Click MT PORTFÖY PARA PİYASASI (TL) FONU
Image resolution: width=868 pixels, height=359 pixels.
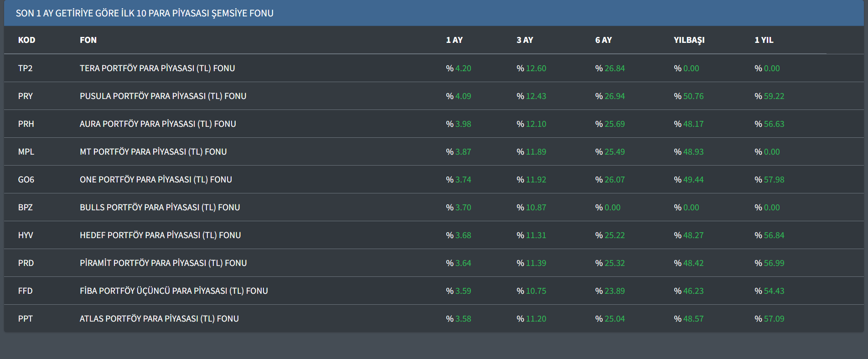point(153,152)
